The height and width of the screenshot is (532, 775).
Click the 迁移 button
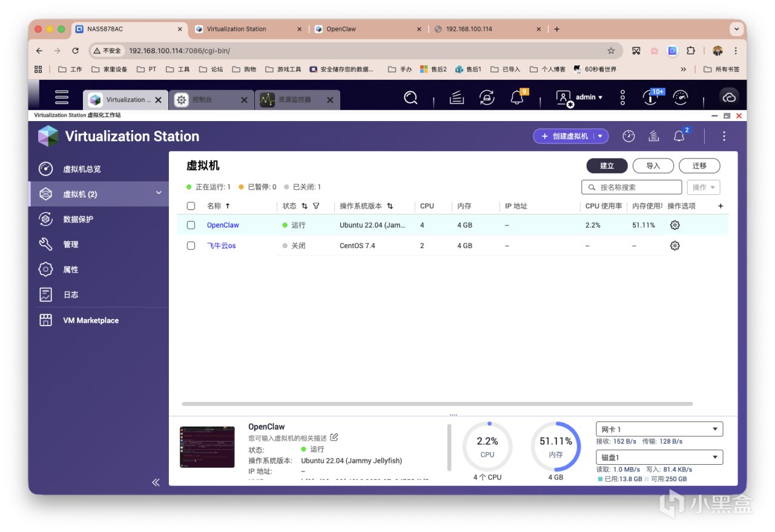pyautogui.click(x=699, y=165)
